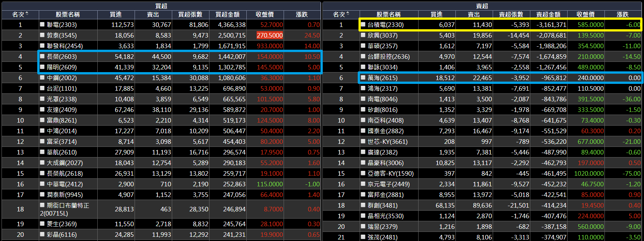Open stock 矽創(8016)

382,110
